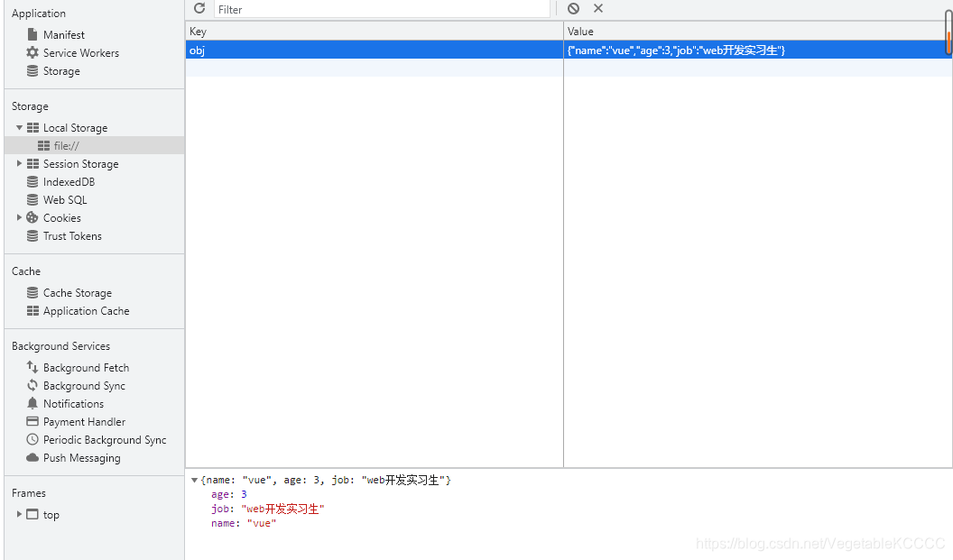
Task: Click the Cookies cookie icon
Action: pyautogui.click(x=32, y=217)
